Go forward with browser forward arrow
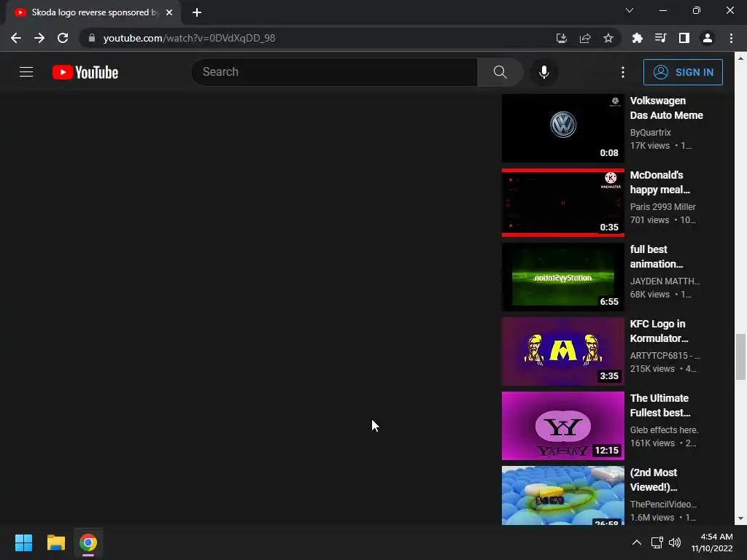This screenshot has width=747, height=560. coord(39,38)
